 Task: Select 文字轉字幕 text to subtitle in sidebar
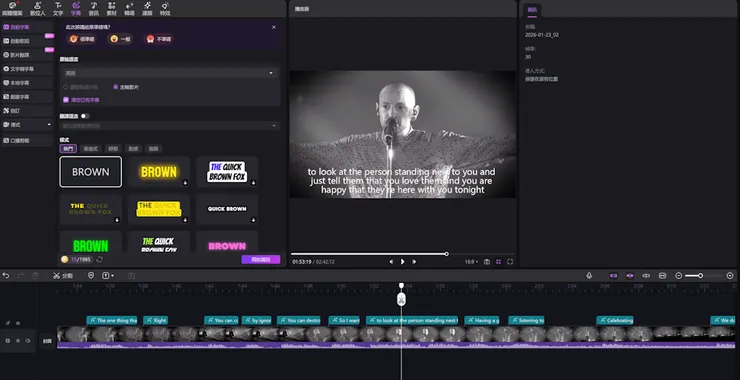tap(27, 69)
